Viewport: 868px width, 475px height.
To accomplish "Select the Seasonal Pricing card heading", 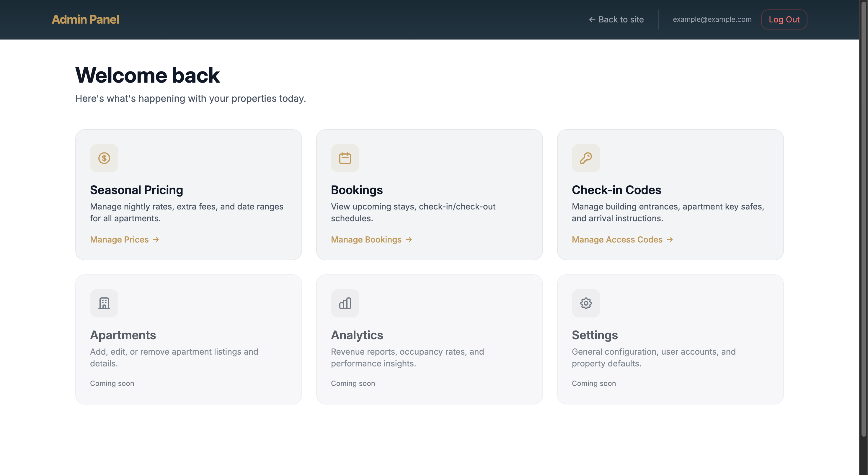I will point(136,190).
